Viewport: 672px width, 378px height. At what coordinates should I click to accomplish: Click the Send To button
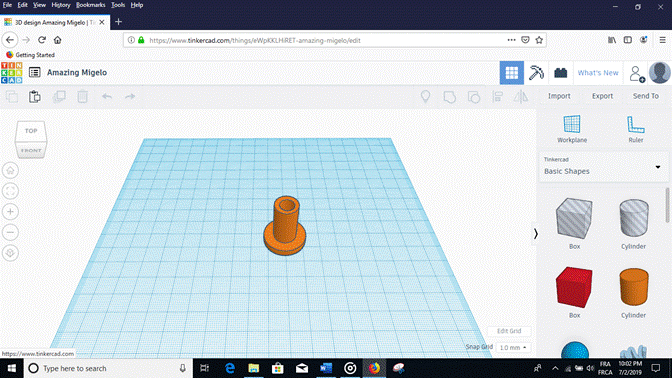tap(645, 96)
